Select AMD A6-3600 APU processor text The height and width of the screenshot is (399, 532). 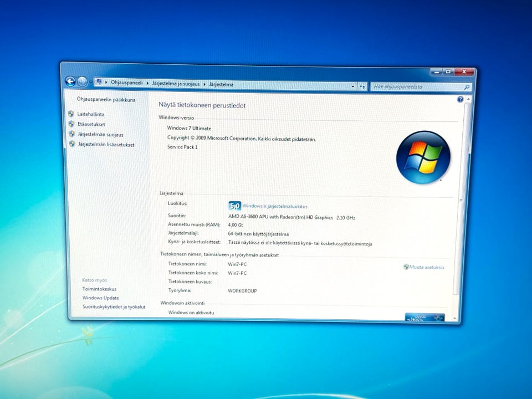pyautogui.click(x=292, y=217)
